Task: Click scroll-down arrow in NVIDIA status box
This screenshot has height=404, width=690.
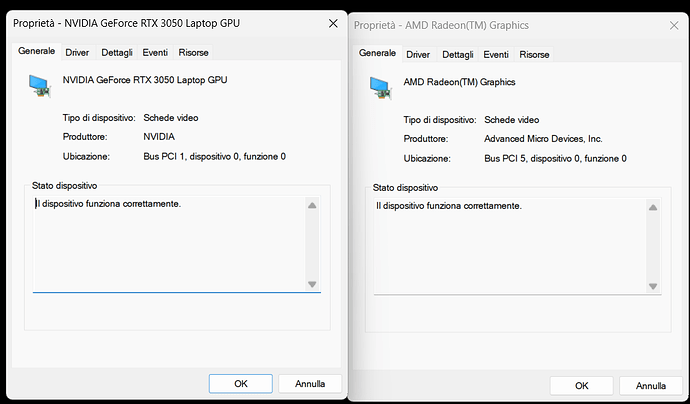Action: coord(312,284)
